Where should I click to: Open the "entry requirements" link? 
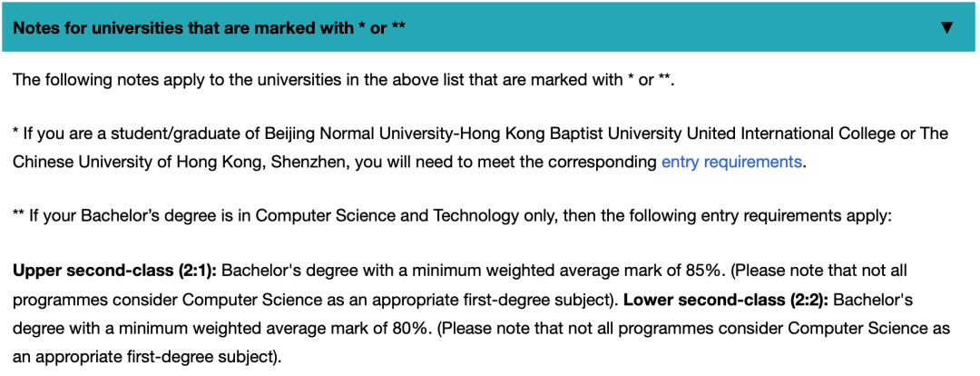pos(731,162)
